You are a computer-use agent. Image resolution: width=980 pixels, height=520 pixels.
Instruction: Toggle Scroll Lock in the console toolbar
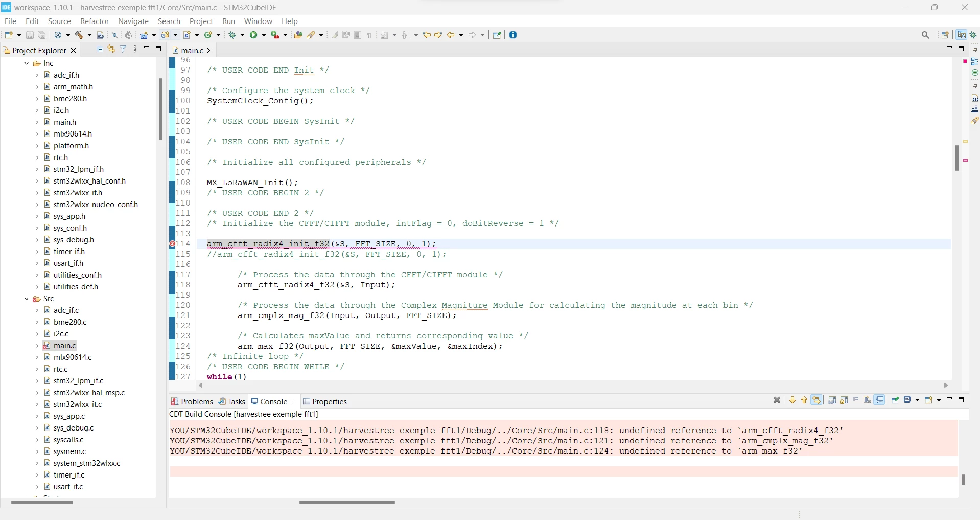844,400
